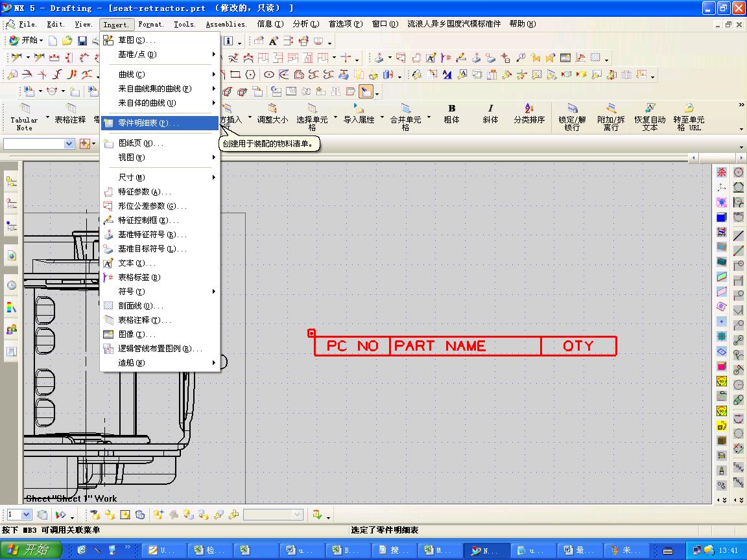Click the 开始 (Start) application button in toolbar
Screen dimensions: 747x560
pyautogui.click(x=27, y=40)
